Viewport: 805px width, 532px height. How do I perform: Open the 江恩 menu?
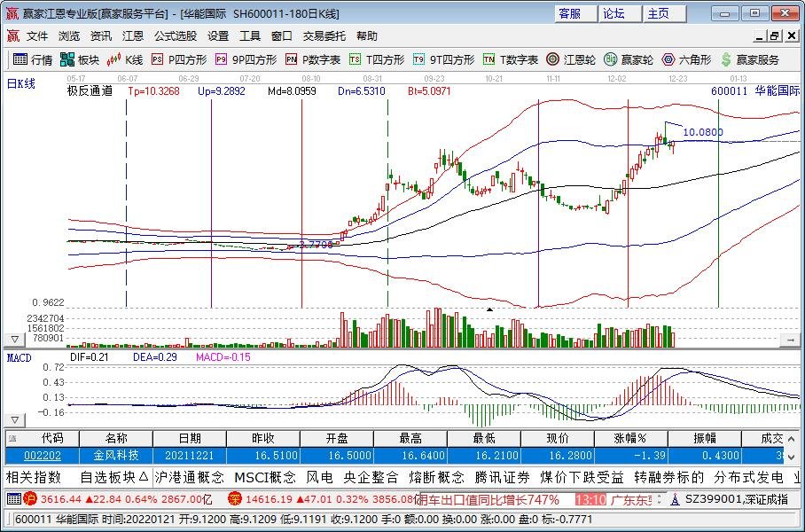[x=132, y=36]
